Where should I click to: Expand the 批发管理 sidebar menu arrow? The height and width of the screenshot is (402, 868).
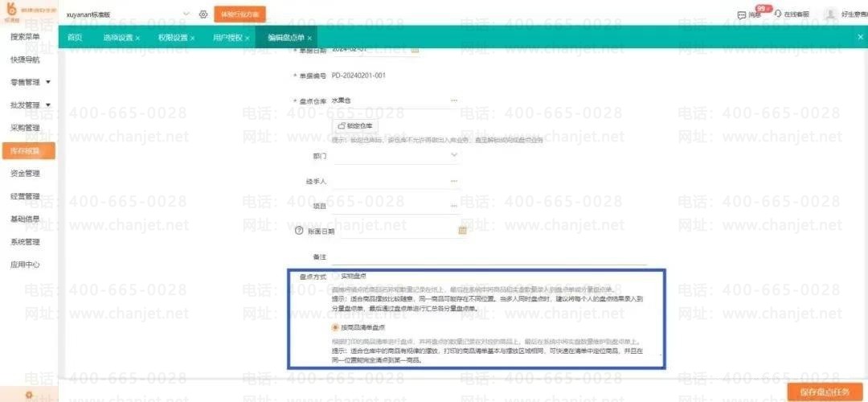(48, 105)
